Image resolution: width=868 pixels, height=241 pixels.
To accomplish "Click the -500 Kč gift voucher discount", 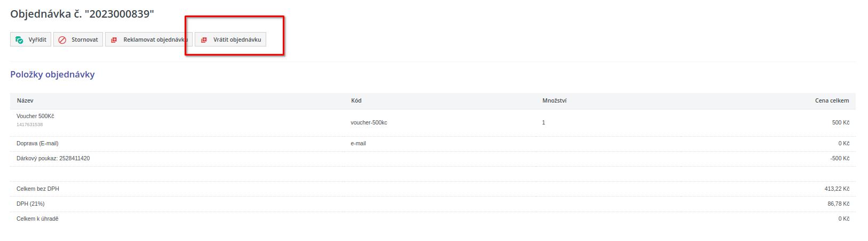I will [839, 159].
